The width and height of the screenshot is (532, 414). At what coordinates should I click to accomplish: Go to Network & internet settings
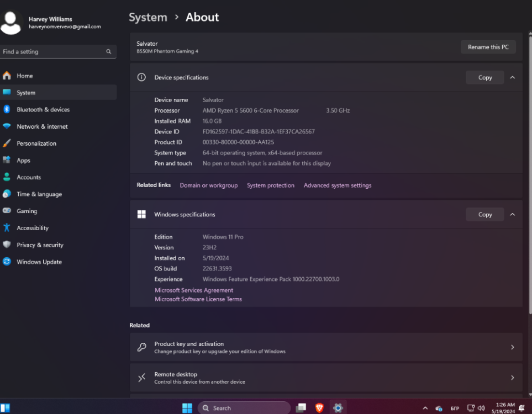59,126
